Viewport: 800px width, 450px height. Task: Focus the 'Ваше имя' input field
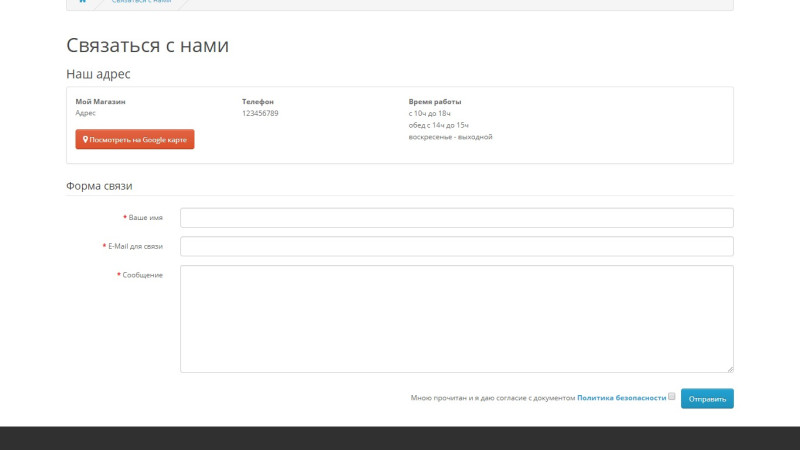[457, 218]
